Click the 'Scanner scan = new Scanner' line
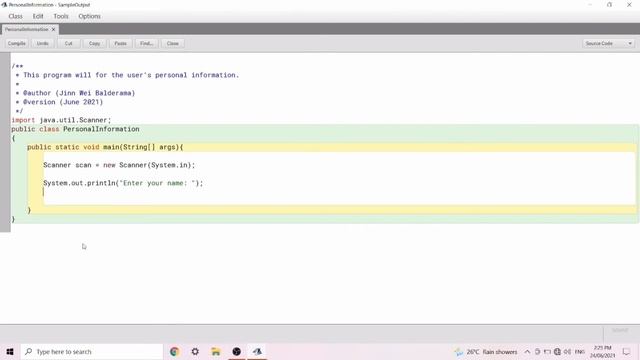640x360 pixels. 119,165
